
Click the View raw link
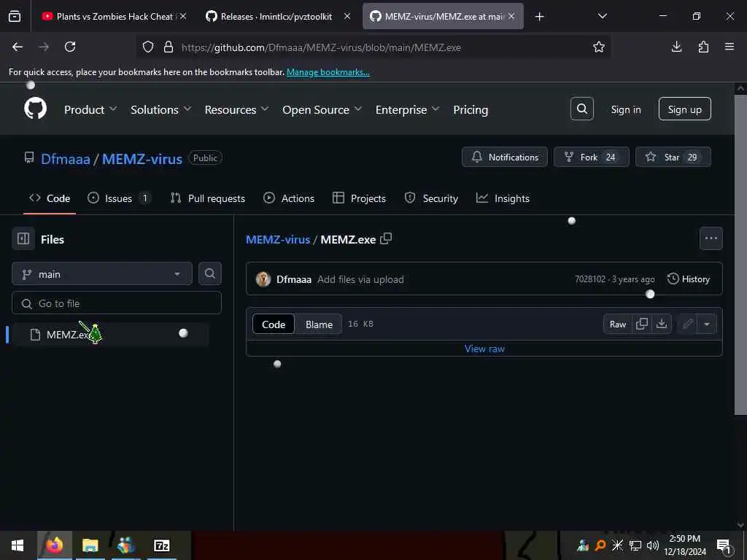(x=484, y=348)
